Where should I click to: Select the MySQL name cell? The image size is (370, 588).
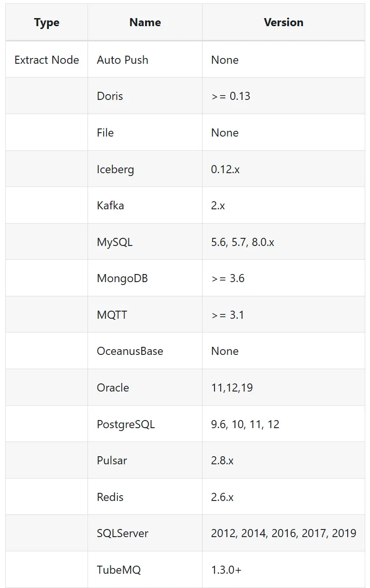point(115,242)
